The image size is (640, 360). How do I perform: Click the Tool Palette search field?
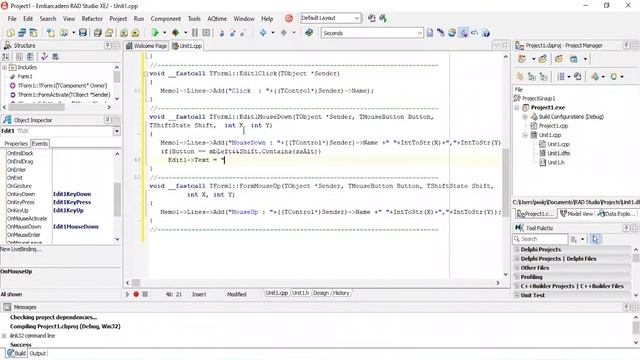[540, 239]
